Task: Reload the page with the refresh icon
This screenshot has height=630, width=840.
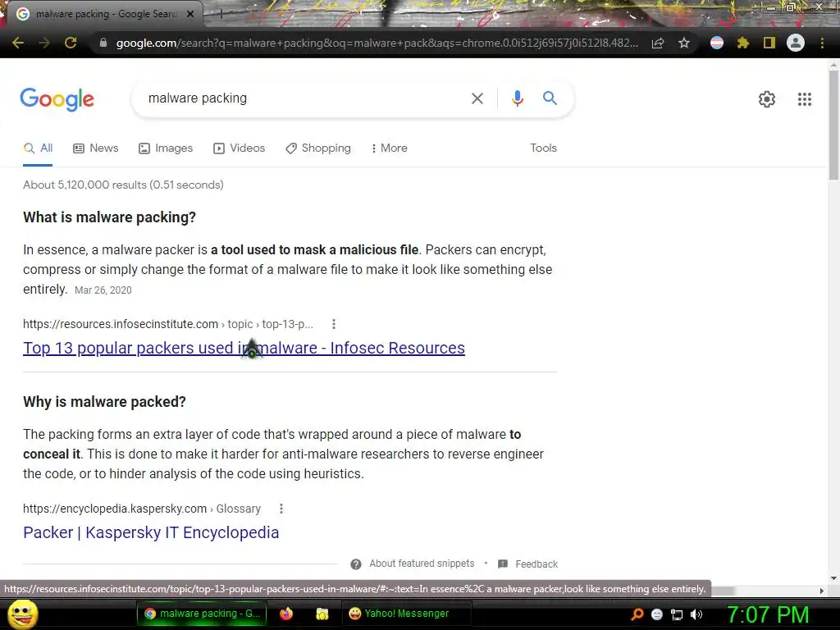Action: click(x=71, y=43)
